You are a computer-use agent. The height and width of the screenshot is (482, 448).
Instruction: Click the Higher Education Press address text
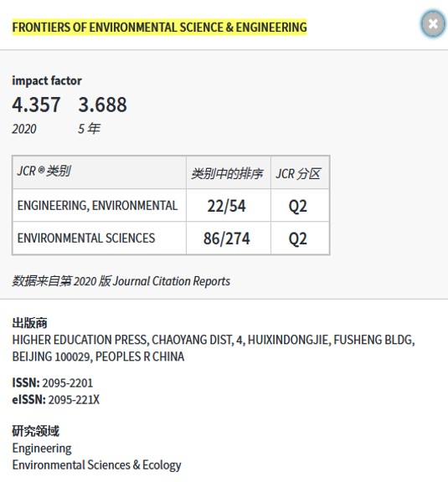point(214,348)
